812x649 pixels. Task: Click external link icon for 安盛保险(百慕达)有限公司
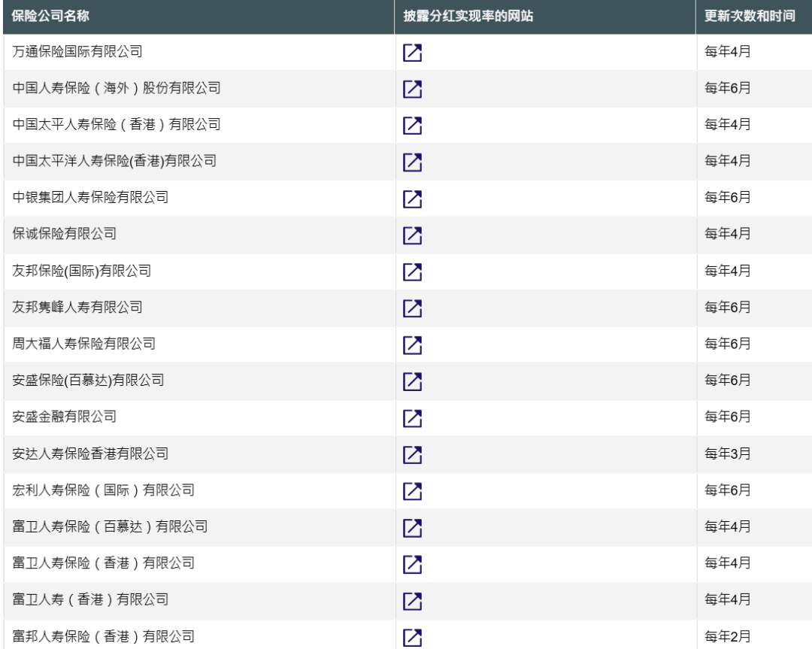coord(412,381)
